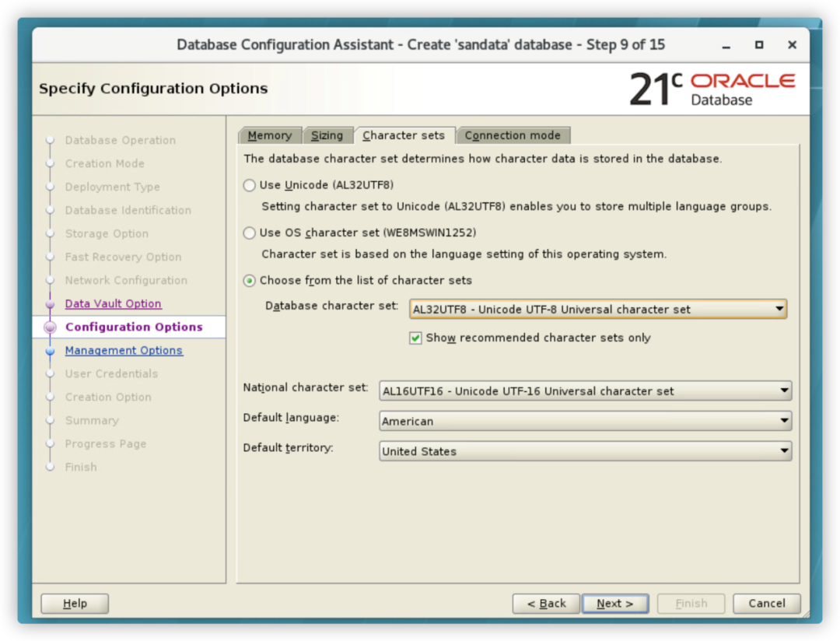Minimize the Database Configuration Assistant window
Screen dimensions: 840x641
pos(726,46)
